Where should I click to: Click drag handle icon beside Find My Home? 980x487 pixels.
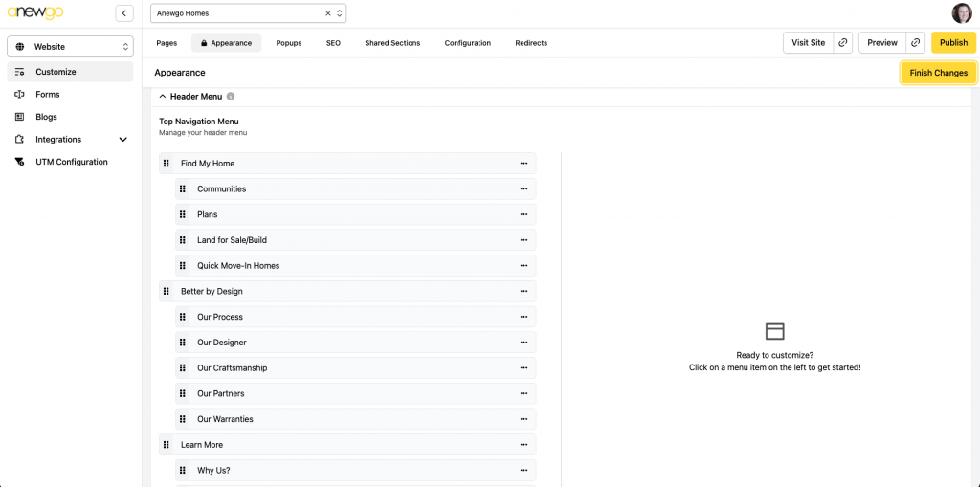(167, 164)
